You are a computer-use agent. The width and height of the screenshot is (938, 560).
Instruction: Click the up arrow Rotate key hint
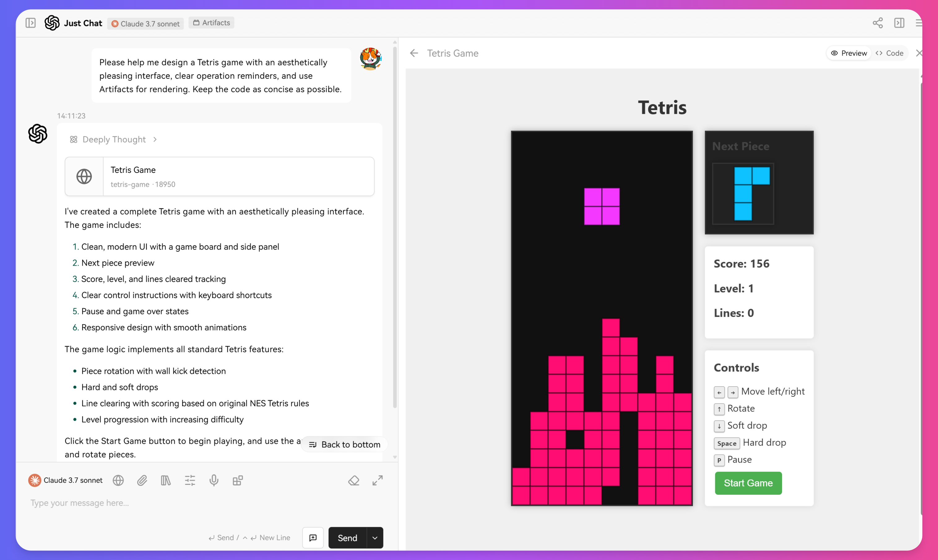tap(719, 409)
